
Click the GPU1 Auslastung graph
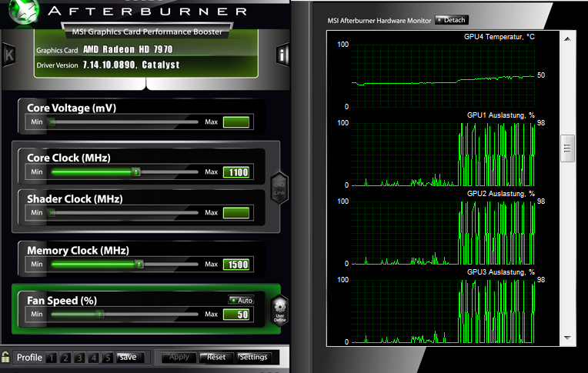coord(443,155)
